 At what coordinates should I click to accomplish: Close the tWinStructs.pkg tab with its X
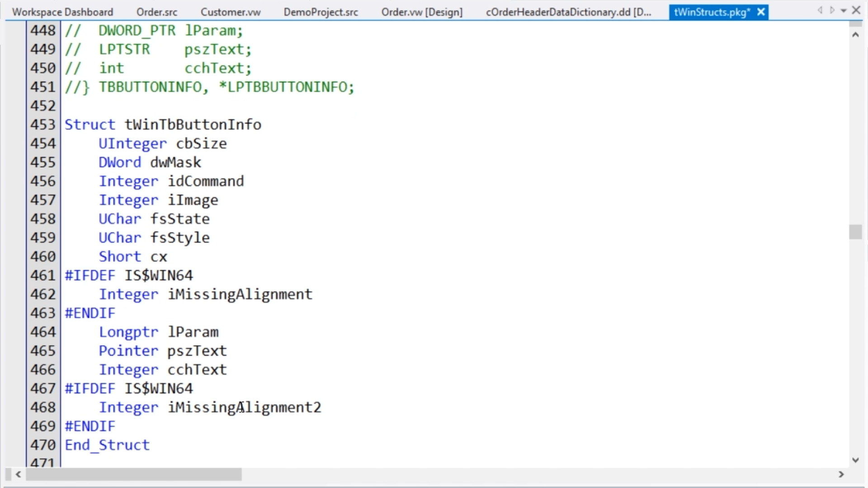click(x=761, y=12)
